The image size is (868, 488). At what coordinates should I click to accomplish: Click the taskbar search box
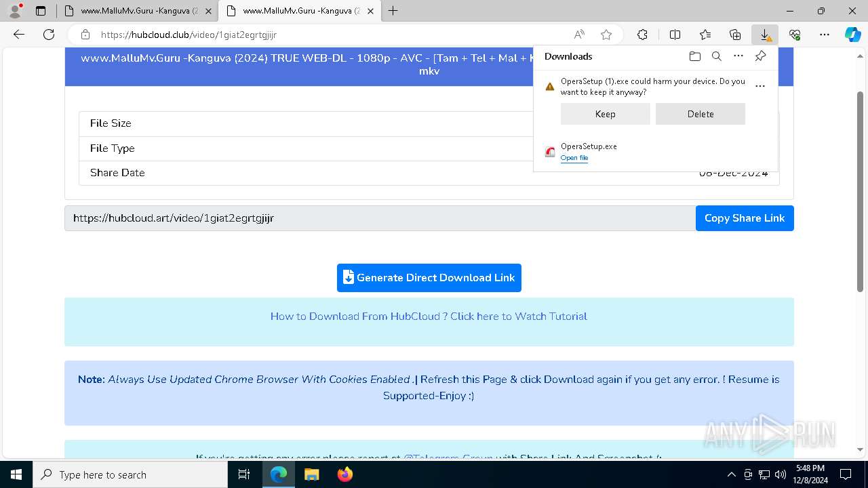130,474
